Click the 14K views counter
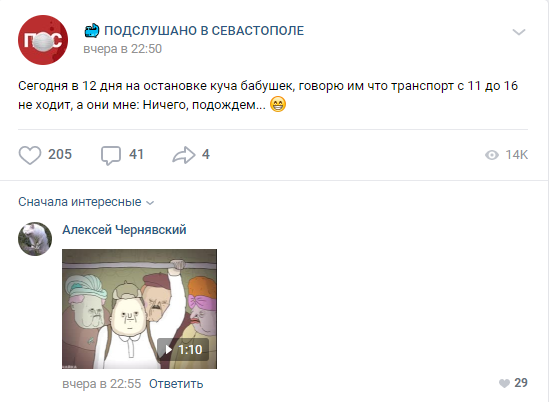The height and width of the screenshot is (402, 549). coord(516,155)
